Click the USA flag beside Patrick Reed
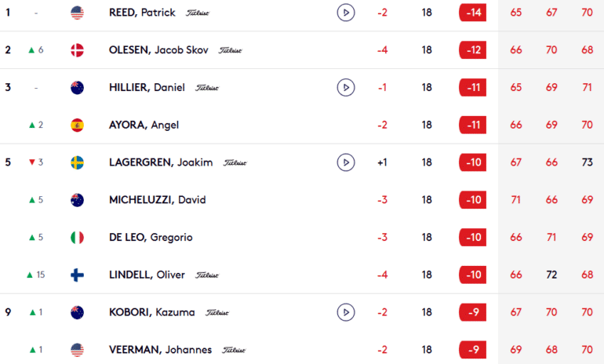This screenshot has height=364, width=604. [x=78, y=13]
